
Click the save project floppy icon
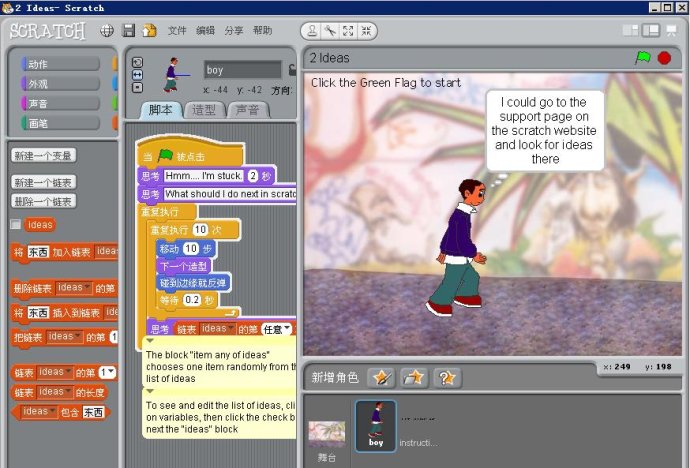point(128,30)
